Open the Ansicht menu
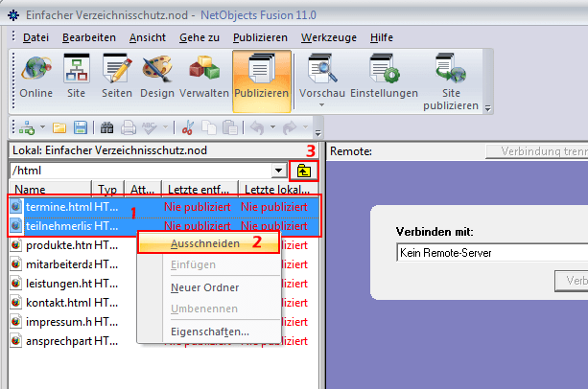Image resolution: width=588 pixels, height=389 pixels. [148, 37]
